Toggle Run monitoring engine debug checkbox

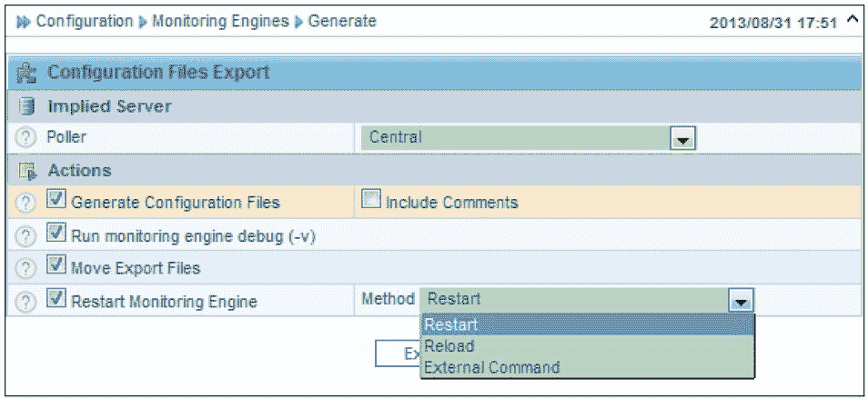[x=56, y=234]
